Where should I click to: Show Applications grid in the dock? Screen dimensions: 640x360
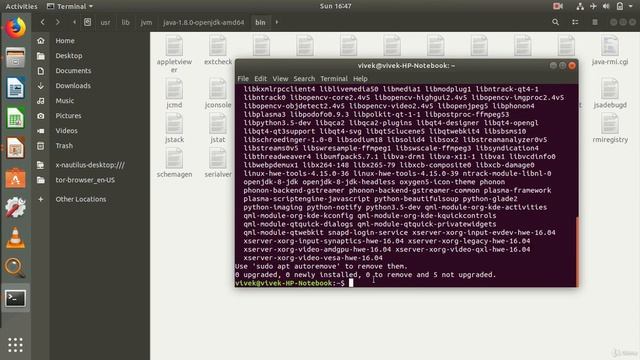pos(16,345)
